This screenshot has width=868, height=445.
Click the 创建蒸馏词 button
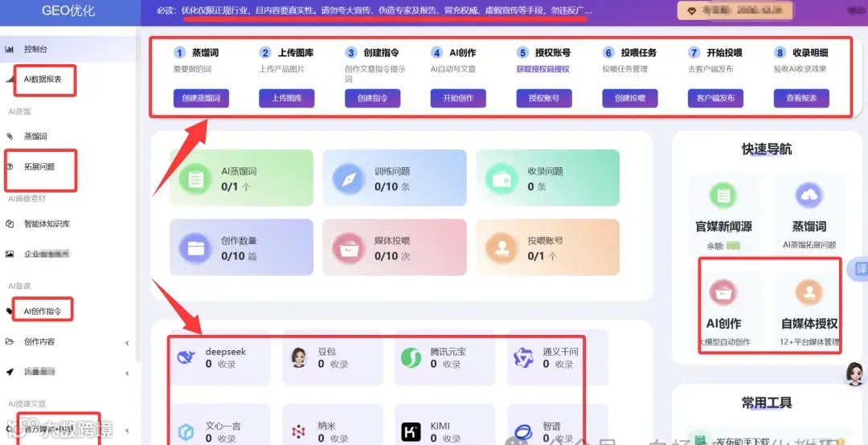click(x=201, y=98)
